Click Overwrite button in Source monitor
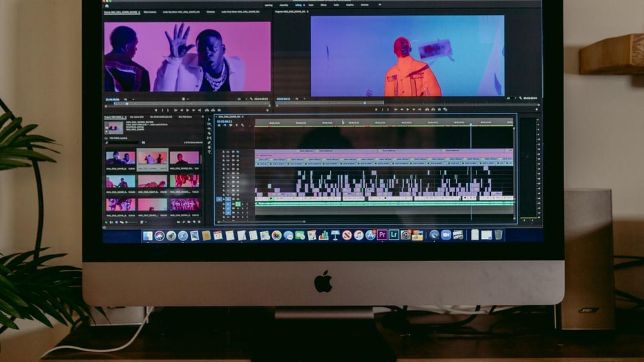This screenshot has height=362, width=644. 213,110
